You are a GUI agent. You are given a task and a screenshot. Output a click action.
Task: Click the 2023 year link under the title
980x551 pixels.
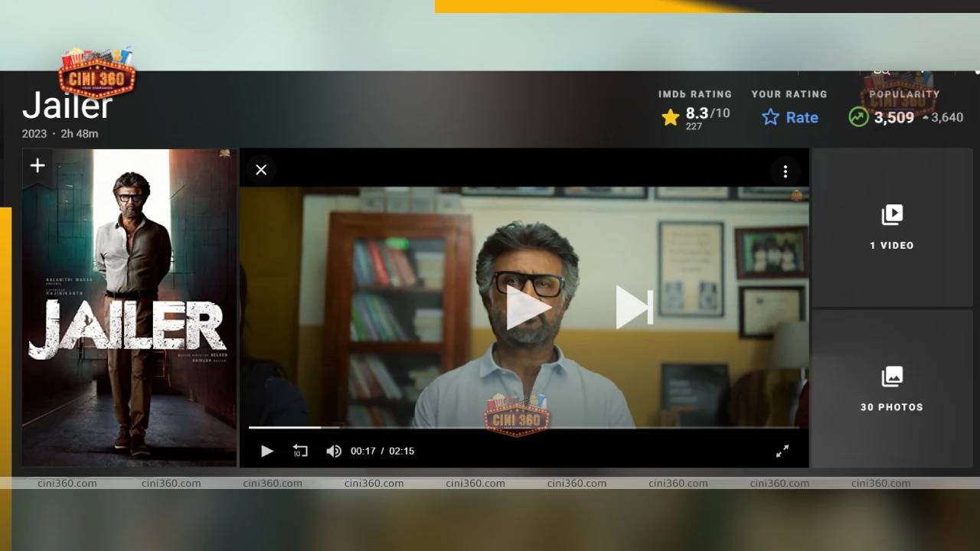click(34, 133)
